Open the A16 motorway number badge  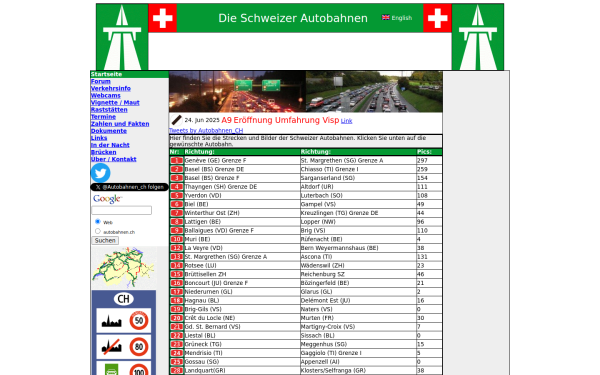click(x=177, y=283)
